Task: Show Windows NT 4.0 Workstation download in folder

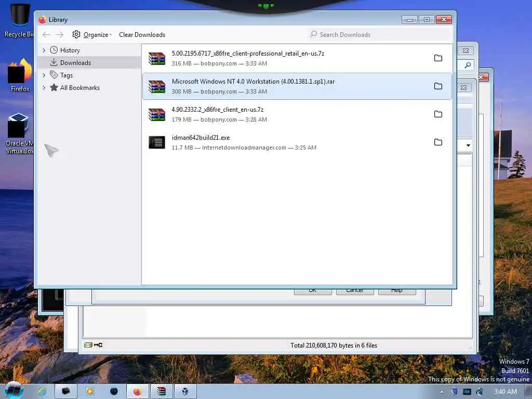Action: [x=438, y=86]
